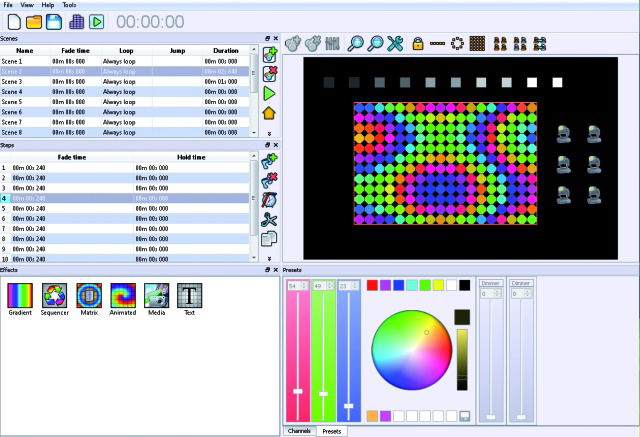Expand more scene tools chevron
The width and height of the screenshot is (640, 437).
(269, 134)
